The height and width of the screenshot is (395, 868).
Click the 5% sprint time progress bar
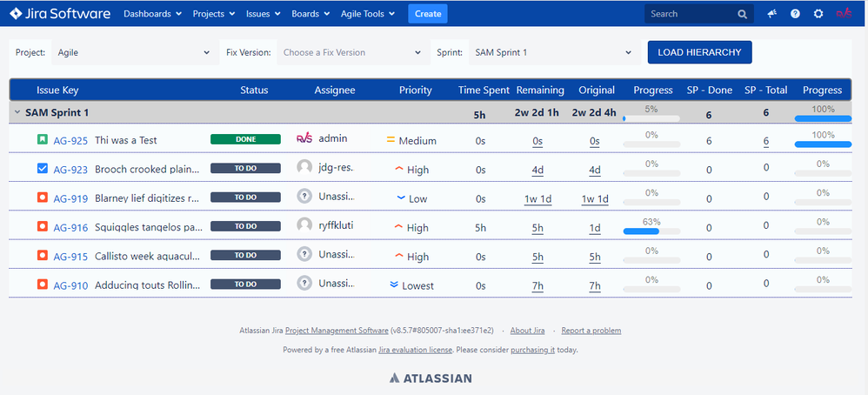[651, 118]
